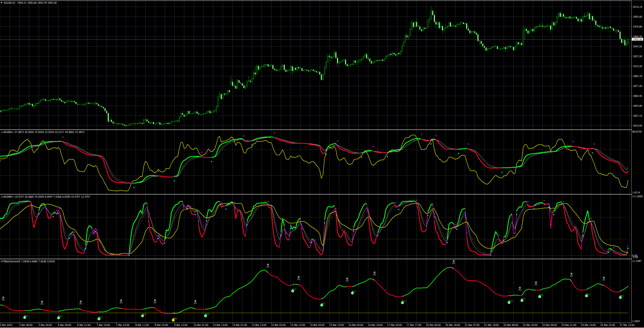Click the highest skull icon near 20 Mar 18:00
Viewport: 644px width, 328px height.
coord(454,262)
